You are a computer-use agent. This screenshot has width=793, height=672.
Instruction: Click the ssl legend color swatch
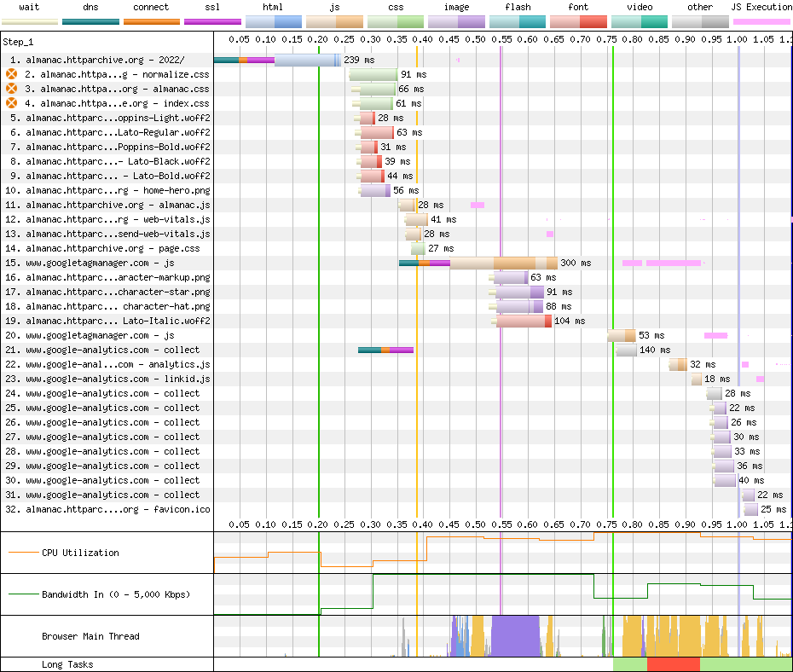[x=212, y=21]
